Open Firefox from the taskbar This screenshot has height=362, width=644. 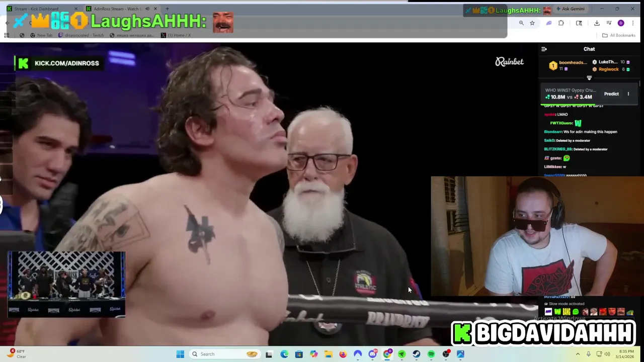pos(343,354)
